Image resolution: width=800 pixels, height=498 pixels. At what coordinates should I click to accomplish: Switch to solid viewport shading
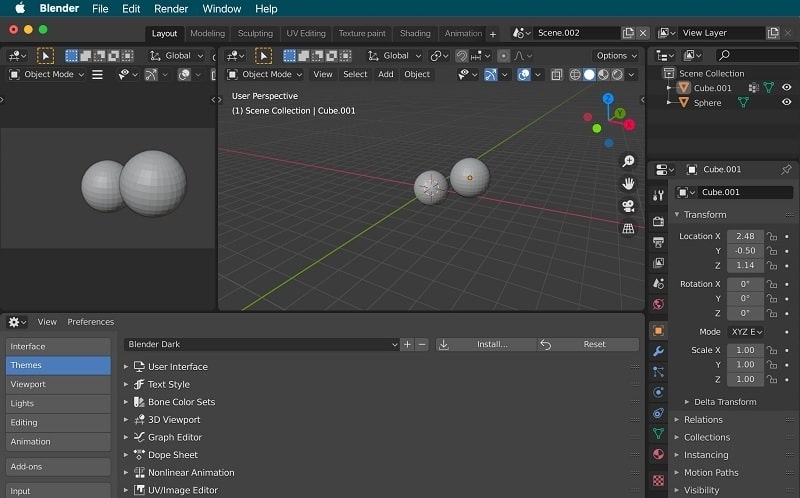[x=589, y=74]
